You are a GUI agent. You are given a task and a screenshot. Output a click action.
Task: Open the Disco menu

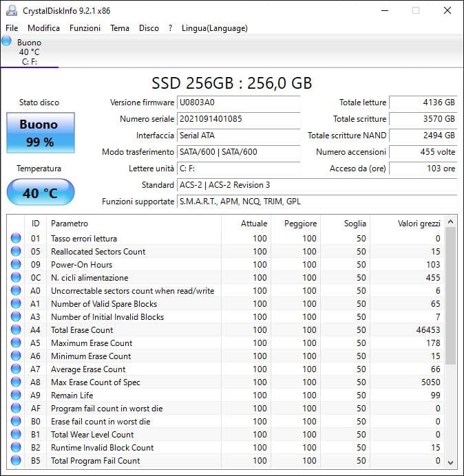coord(149,28)
